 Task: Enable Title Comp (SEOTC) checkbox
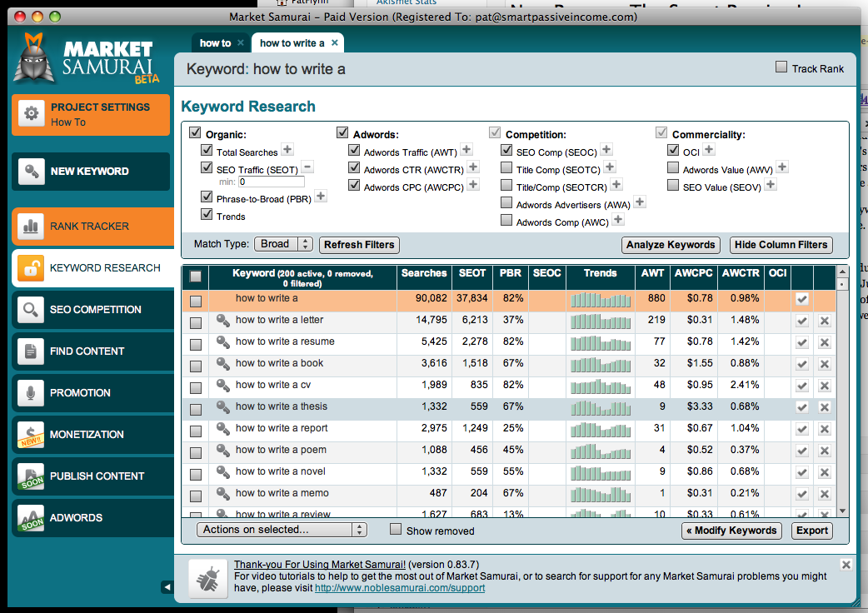(x=506, y=167)
